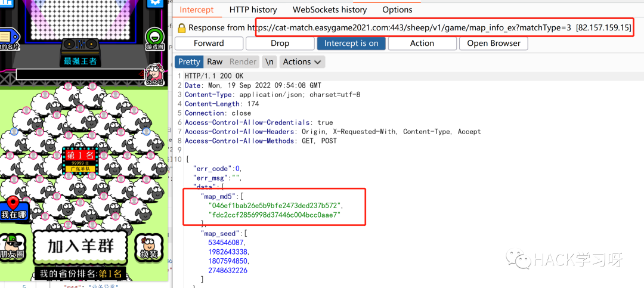Select the hash fdc2ccf2856998d37446c004bcc0aae7
Viewport: 644px width, 288px height.
point(275,215)
